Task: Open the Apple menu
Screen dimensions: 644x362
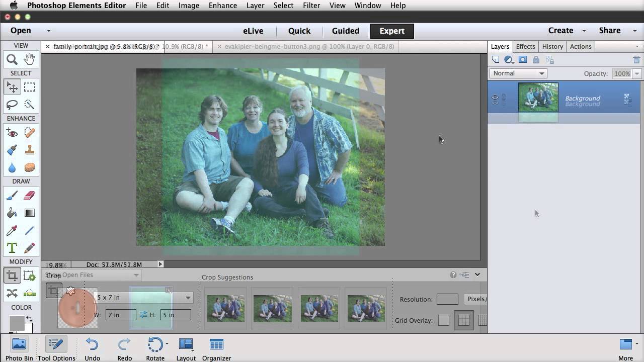Action: (x=14, y=6)
